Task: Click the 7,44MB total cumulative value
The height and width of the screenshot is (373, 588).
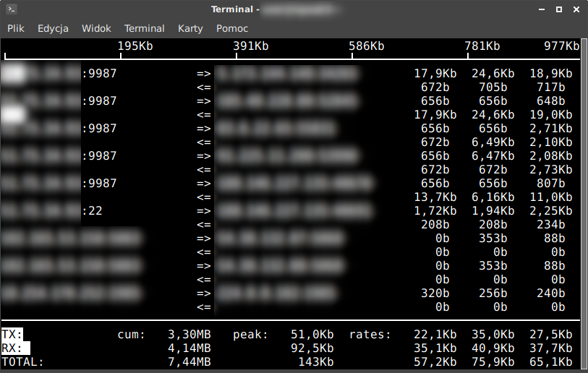Action: [x=189, y=362]
